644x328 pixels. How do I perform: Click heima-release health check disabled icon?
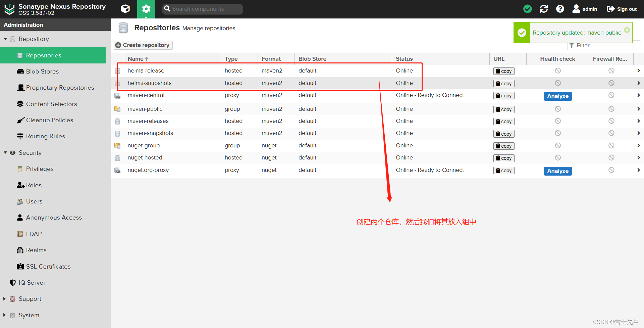(x=558, y=71)
